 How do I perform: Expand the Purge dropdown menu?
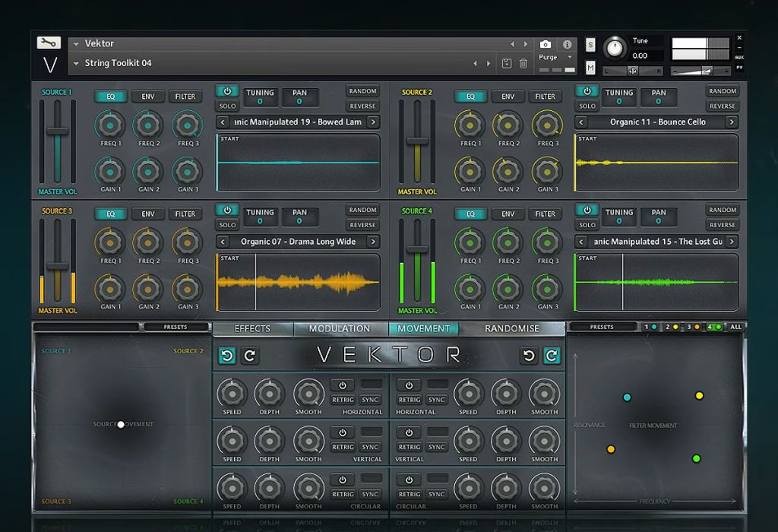pyautogui.click(x=570, y=57)
